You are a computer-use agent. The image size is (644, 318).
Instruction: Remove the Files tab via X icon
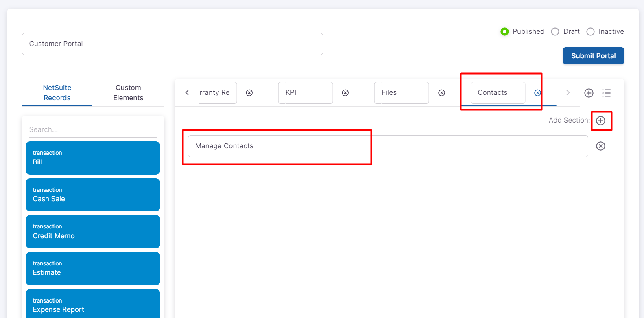click(441, 93)
